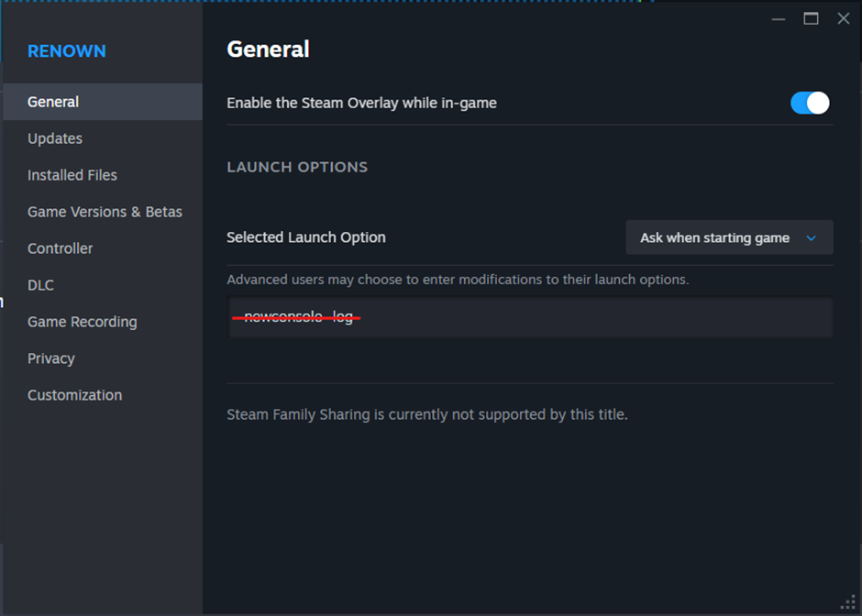The width and height of the screenshot is (862, 616).
Task: Close the properties window
Action: [844, 18]
